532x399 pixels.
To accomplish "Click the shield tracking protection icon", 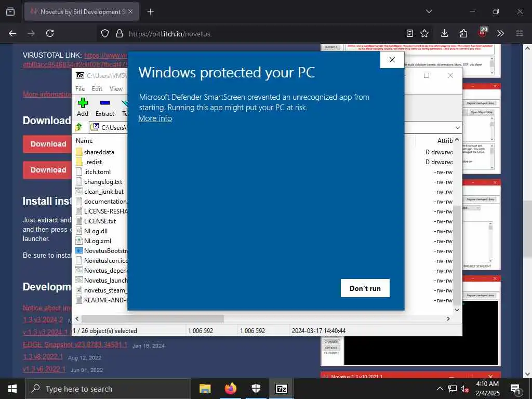I will (x=105, y=33).
